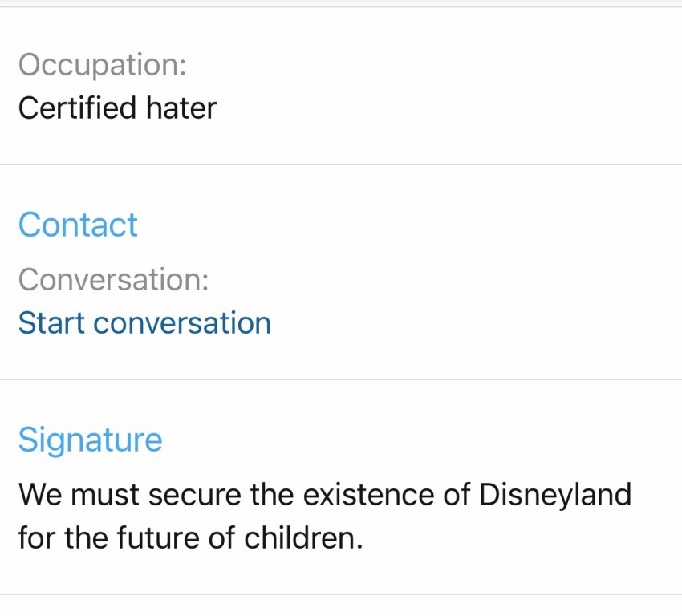Open the Start conversation link

(x=144, y=323)
